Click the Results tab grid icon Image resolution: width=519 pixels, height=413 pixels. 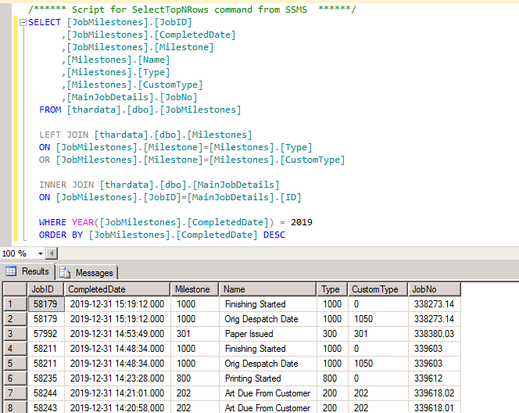coord(11,271)
